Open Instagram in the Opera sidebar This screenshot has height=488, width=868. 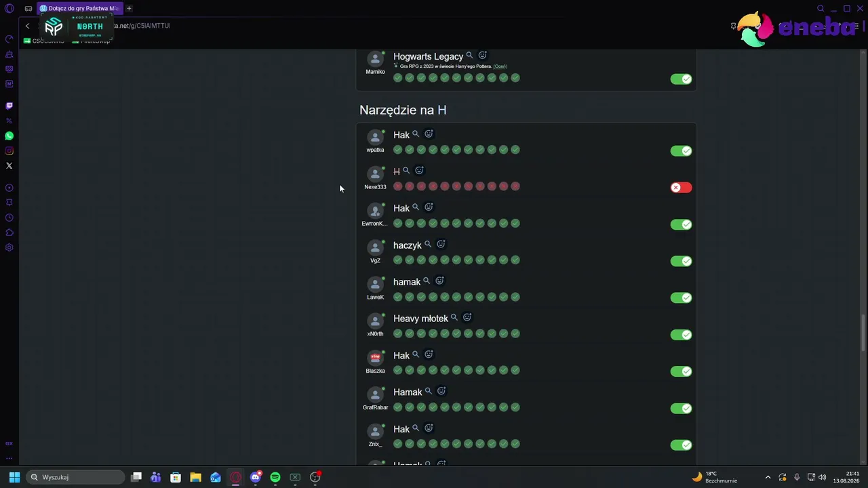pyautogui.click(x=9, y=150)
